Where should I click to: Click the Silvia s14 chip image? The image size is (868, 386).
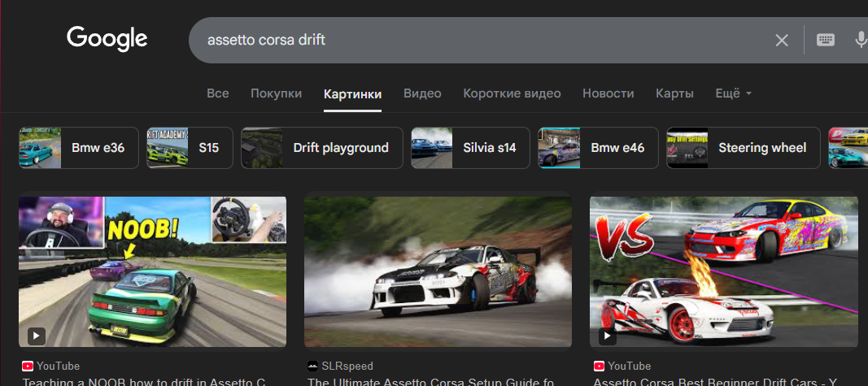pos(432,148)
